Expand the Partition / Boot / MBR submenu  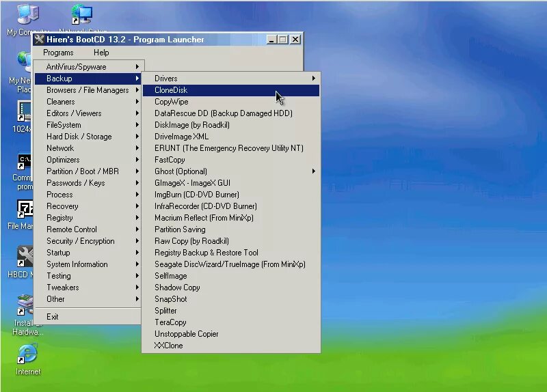click(89, 171)
